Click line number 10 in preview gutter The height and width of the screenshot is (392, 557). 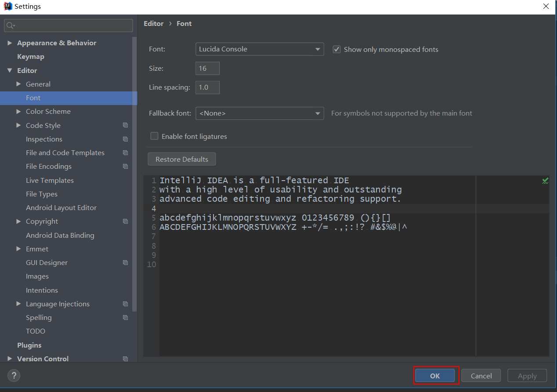point(152,265)
